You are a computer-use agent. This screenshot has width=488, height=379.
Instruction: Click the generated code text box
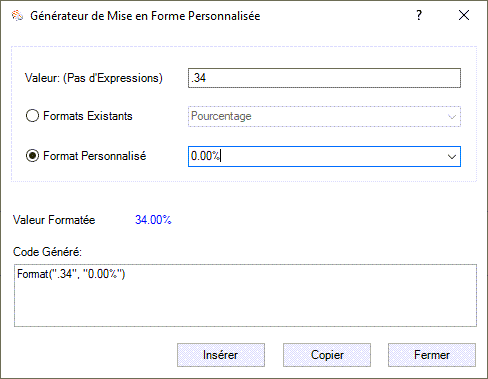(245, 295)
